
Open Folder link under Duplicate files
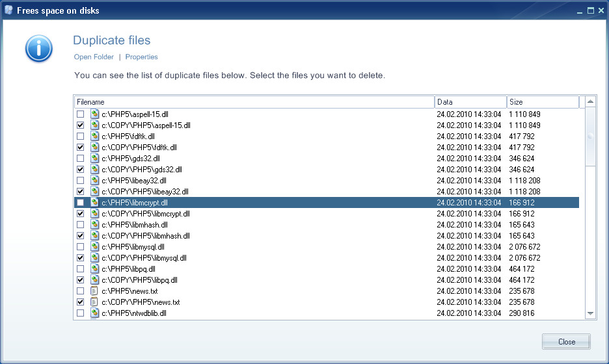[x=94, y=57]
